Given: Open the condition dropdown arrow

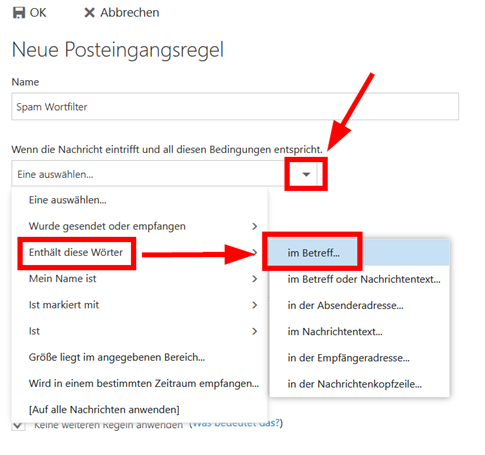Looking at the screenshot, I should [x=306, y=174].
